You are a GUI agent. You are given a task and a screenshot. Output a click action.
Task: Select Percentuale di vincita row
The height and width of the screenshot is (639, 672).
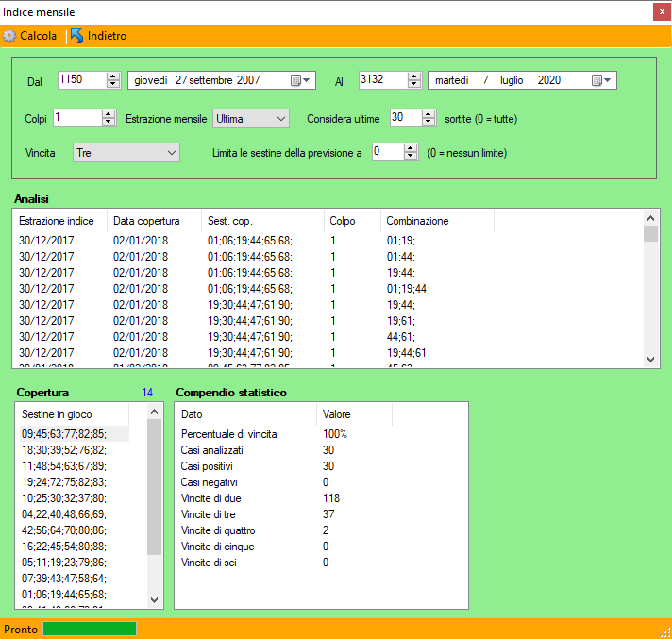pos(284,434)
